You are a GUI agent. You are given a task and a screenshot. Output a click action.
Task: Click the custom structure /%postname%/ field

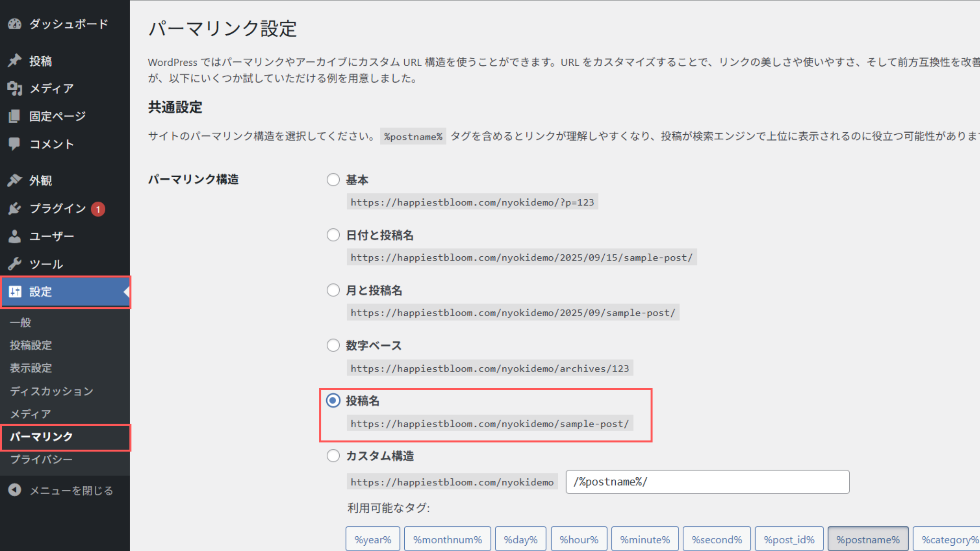coord(707,482)
